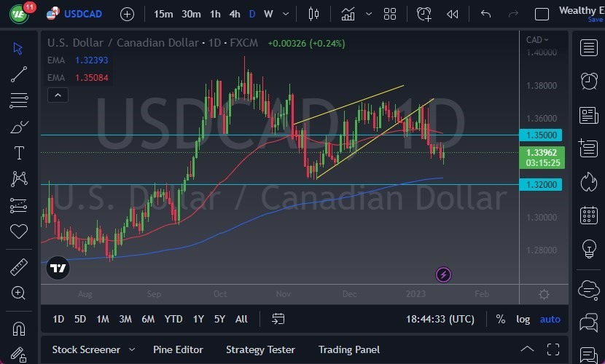The width and height of the screenshot is (605, 364).
Task: Open the chart layout square selector
Action: pyautogui.click(x=542, y=15)
